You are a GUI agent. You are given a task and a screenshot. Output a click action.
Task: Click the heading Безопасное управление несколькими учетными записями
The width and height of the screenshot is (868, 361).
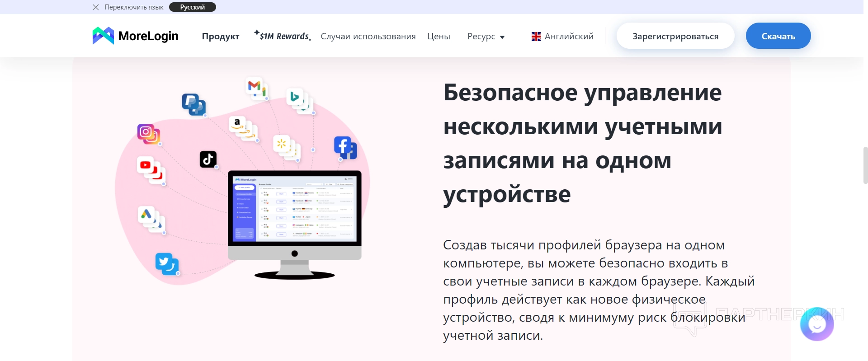click(583, 143)
